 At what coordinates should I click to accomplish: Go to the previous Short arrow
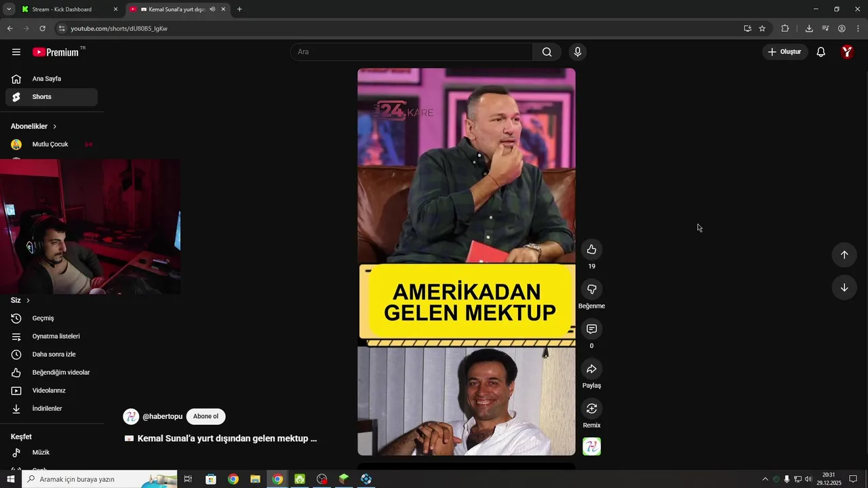point(844,255)
